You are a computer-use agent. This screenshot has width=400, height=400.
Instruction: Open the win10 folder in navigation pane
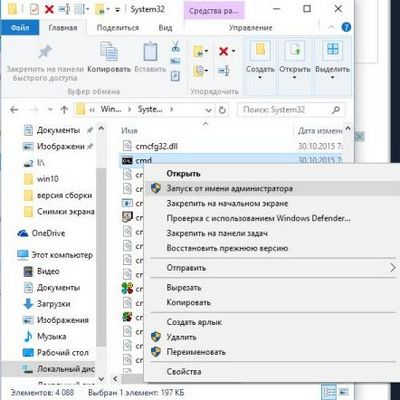(41, 179)
